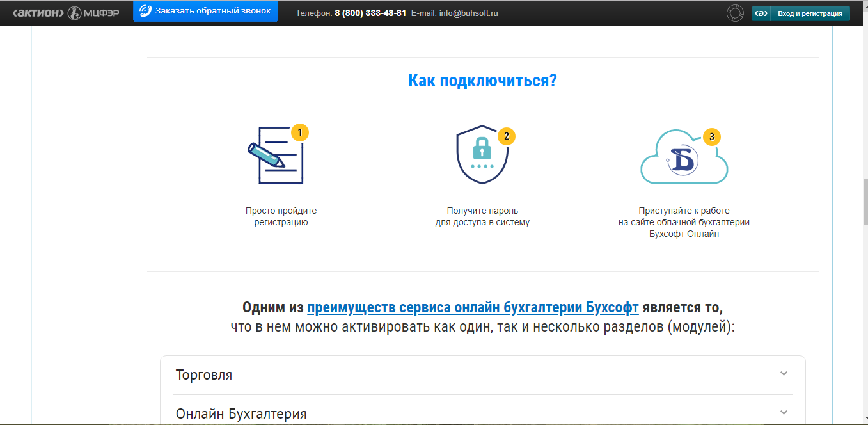The width and height of the screenshot is (868, 425).
Task: Click the Как подключиться? heading
Action: (x=482, y=81)
